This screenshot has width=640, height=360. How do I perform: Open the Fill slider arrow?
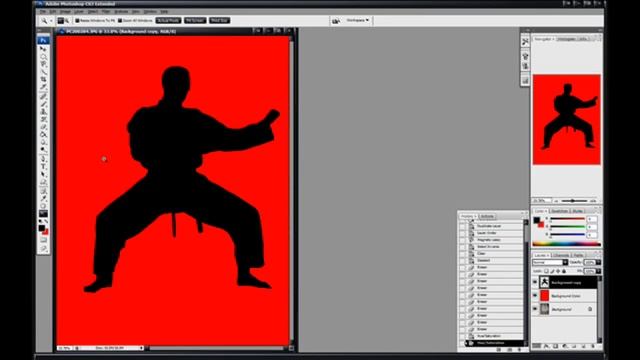(x=598, y=271)
